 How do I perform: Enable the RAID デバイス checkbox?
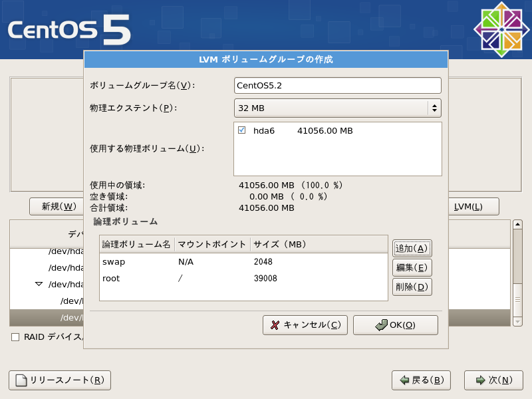(x=15, y=337)
